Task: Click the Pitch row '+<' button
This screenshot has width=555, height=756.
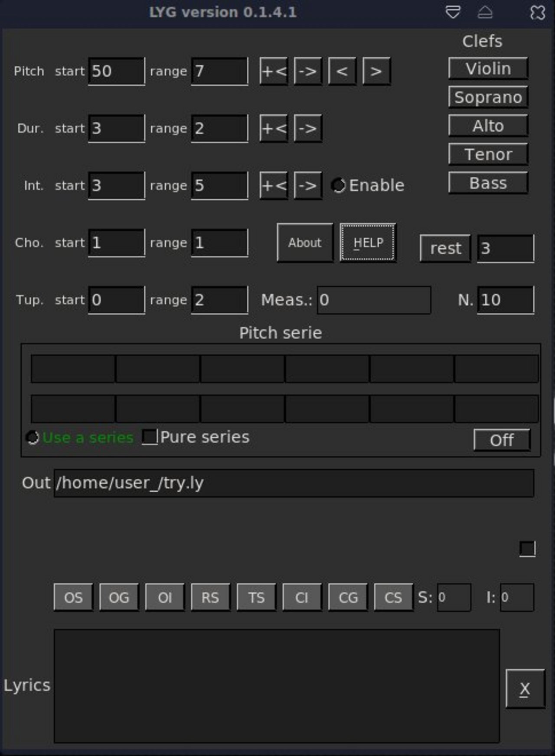Action: coord(274,71)
